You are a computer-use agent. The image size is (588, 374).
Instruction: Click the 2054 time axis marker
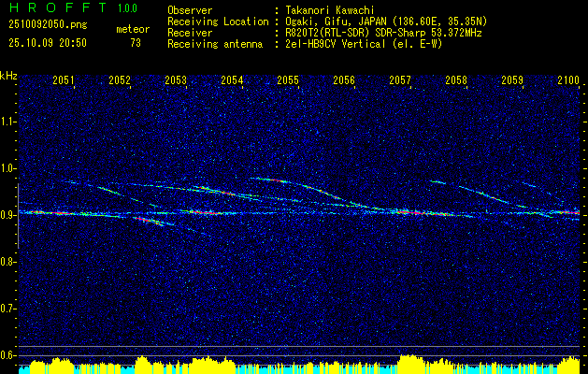[x=232, y=80]
